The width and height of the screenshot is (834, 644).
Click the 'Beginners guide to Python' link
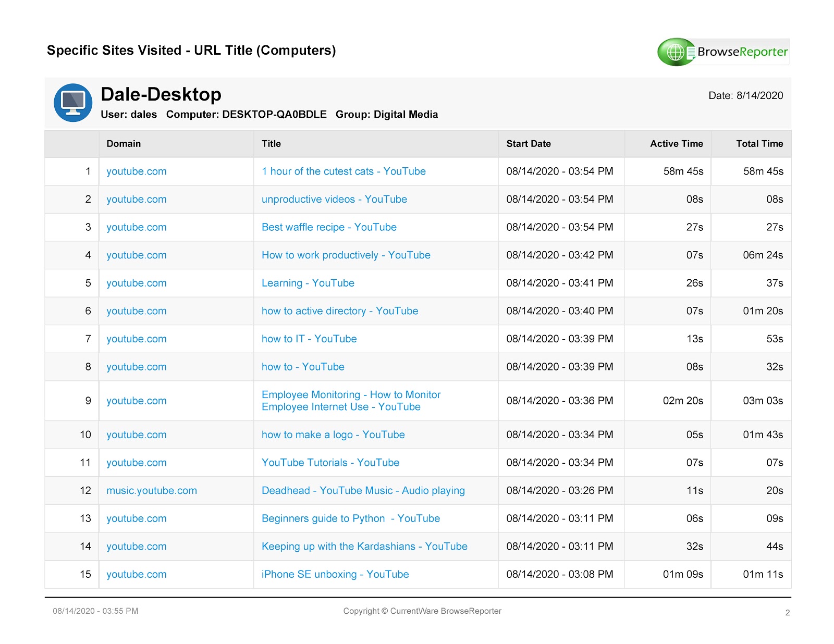coord(351,518)
